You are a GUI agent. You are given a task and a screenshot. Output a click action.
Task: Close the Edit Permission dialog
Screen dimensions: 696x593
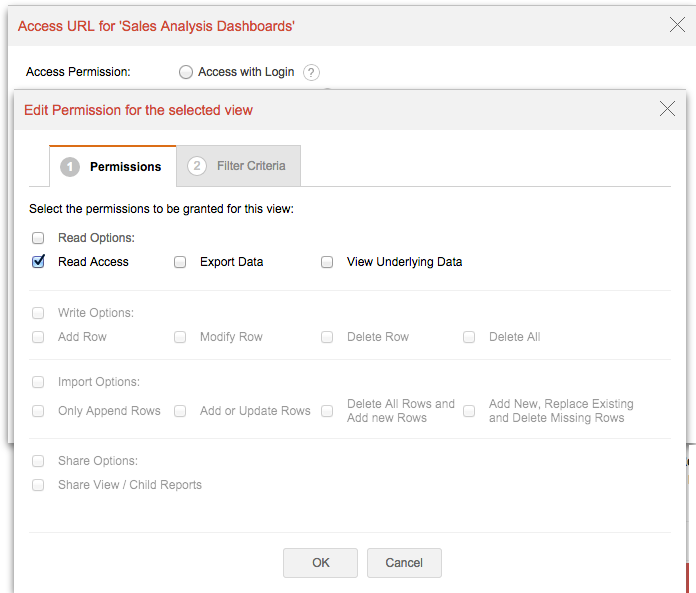[668, 109]
